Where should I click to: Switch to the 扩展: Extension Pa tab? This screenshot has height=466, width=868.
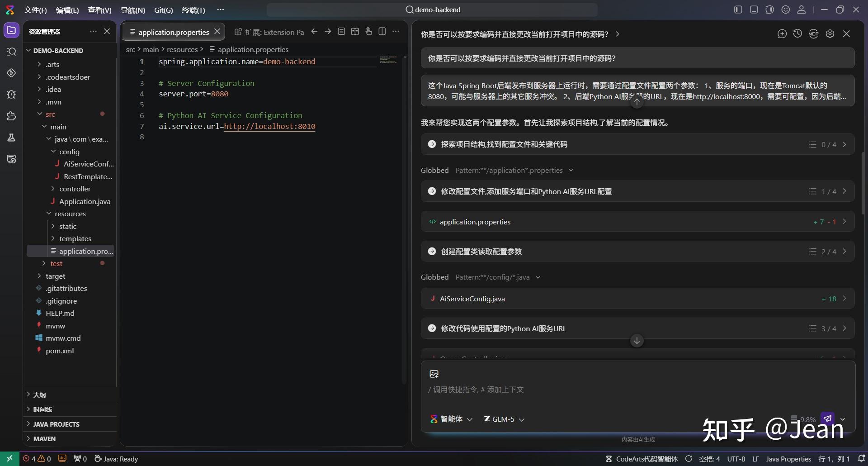[269, 32]
